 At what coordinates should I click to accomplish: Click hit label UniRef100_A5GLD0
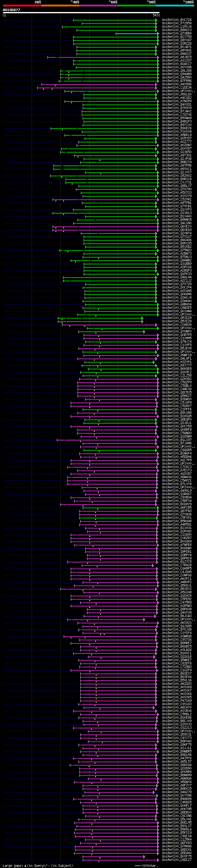177,94
